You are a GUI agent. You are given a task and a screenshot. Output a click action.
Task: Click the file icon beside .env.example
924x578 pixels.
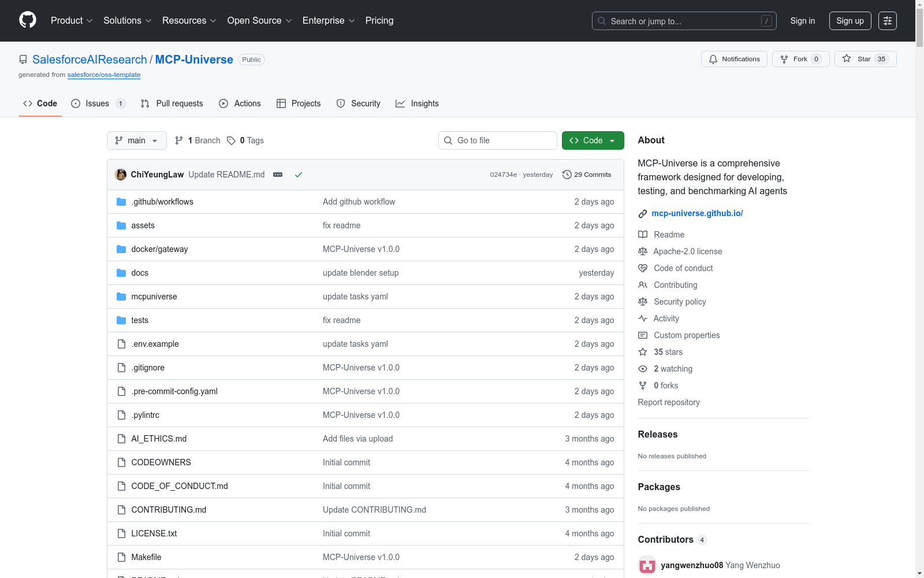[x=121, y=344]
